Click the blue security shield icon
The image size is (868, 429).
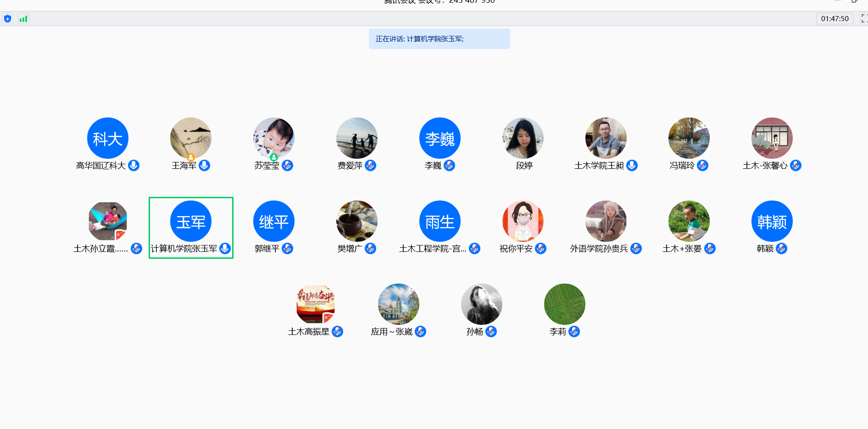tap(7, 19)
